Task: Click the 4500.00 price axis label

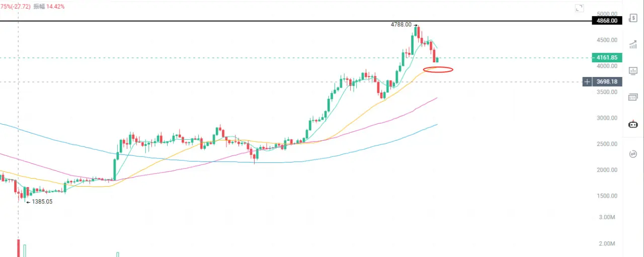Action: pos(607,40)
